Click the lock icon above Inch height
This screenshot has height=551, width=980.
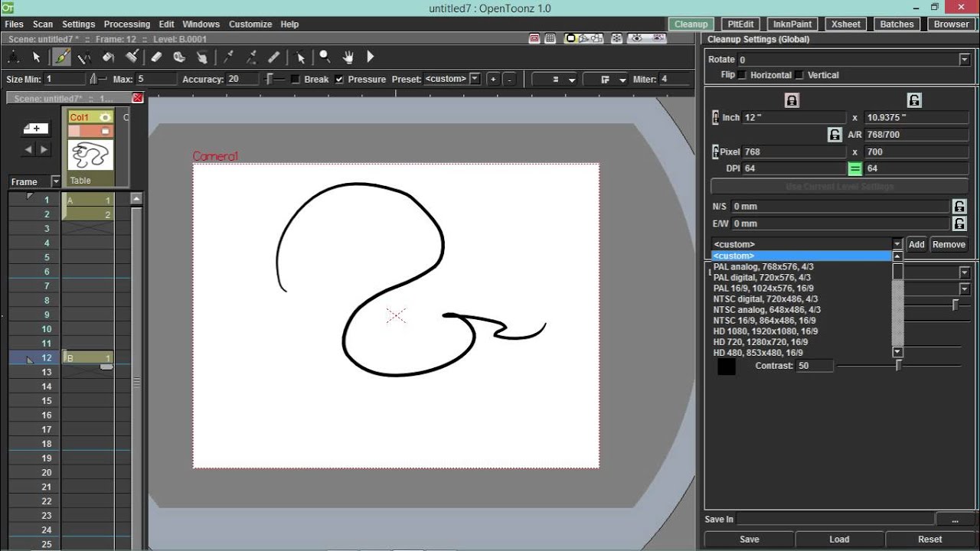pos(914,100)
